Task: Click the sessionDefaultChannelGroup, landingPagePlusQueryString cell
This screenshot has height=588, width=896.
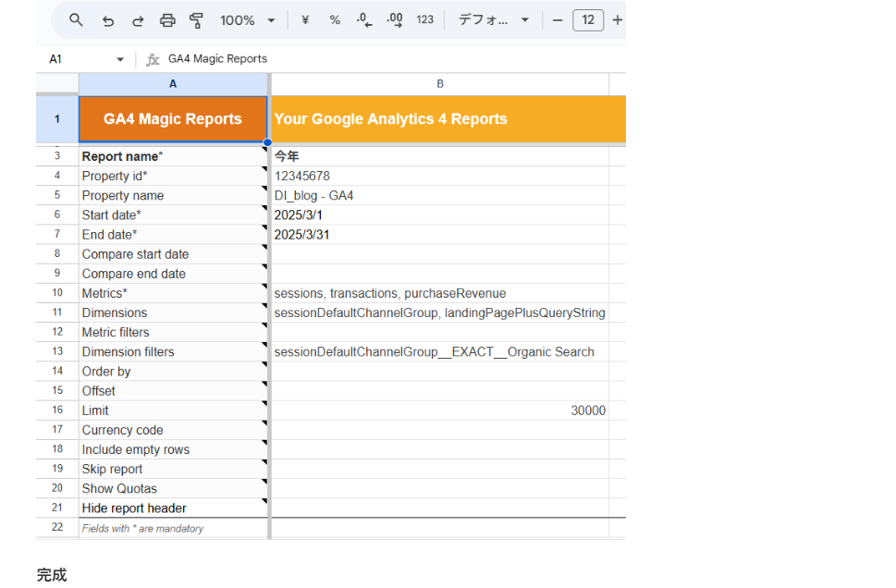Action: pyautogui.click(x=440, y=312)
